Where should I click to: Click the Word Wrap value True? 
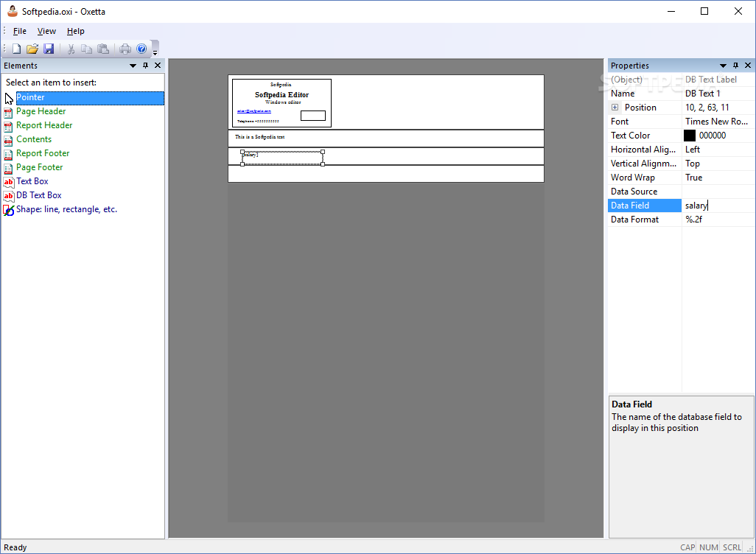tap(718, 178)
